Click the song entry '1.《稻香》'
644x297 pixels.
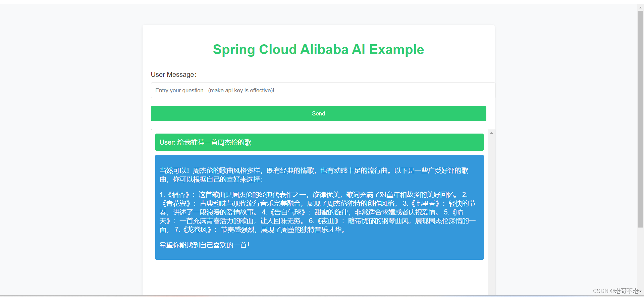pyautogui.click(x=175, y=195)
